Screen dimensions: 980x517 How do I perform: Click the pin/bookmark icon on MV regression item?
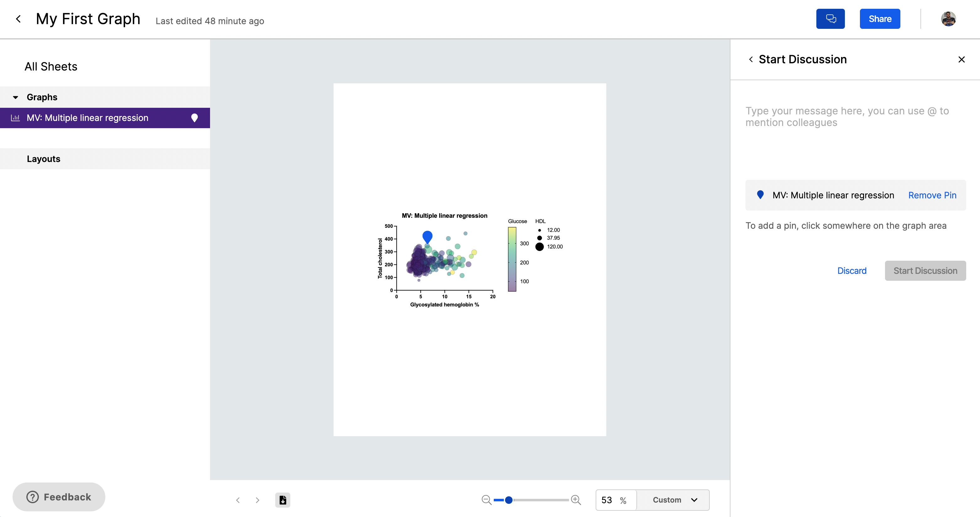point(194,118)
